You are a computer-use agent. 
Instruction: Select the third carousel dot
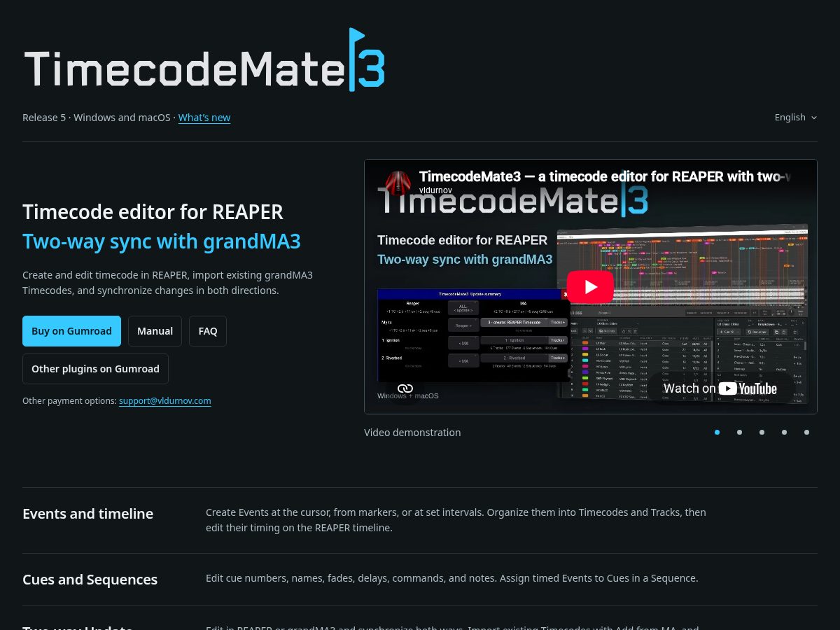(762, 433)
